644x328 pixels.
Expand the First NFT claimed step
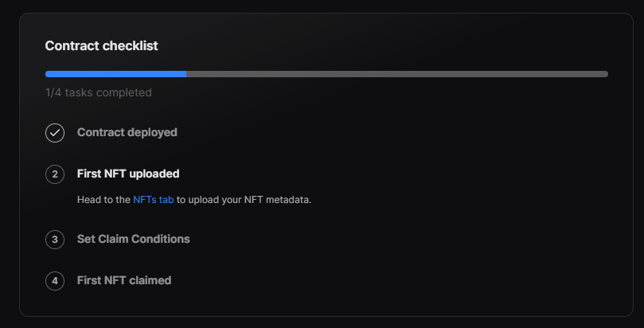pos(123,280)
